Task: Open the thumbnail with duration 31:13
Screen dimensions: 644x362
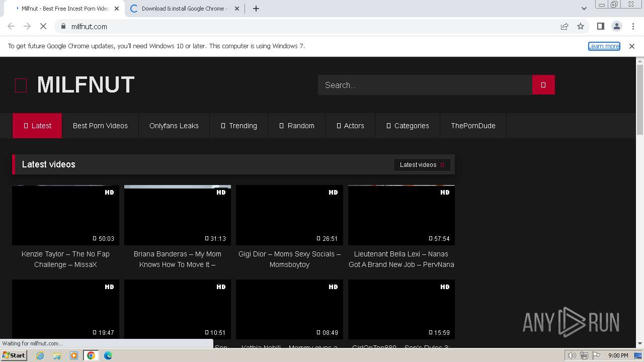Action: (178, 215)
